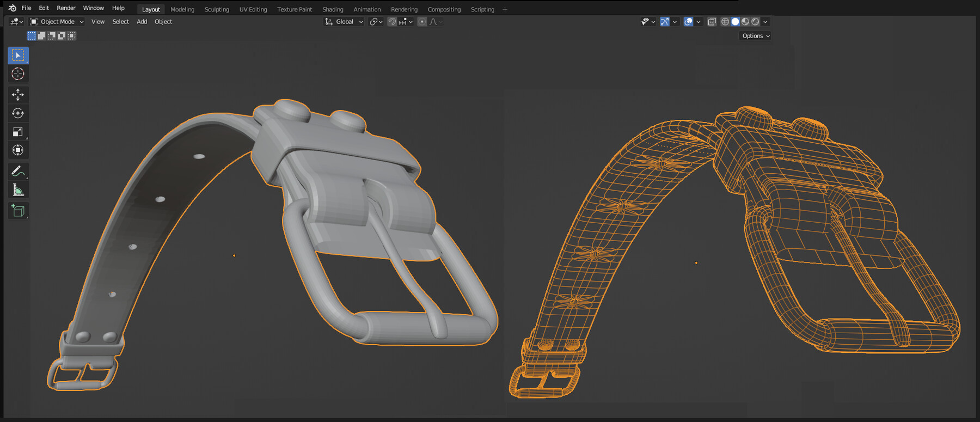Switch to the Shading workspace tab
980x422 pixels.
point(333,9)
